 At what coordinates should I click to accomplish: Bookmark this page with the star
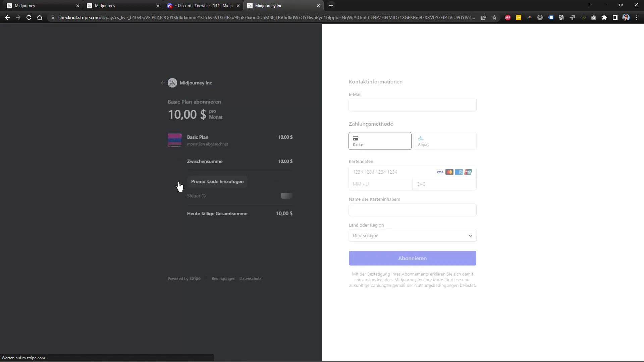click(494, 17)
